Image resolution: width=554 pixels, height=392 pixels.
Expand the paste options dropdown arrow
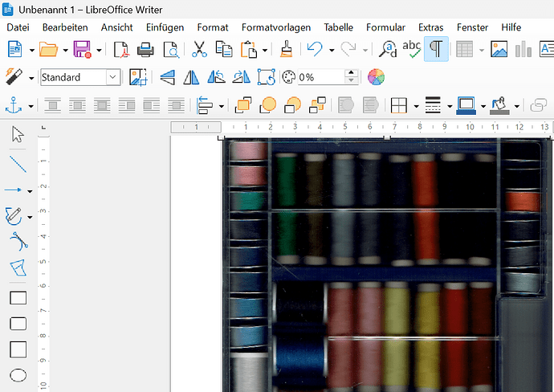[265, 50]
